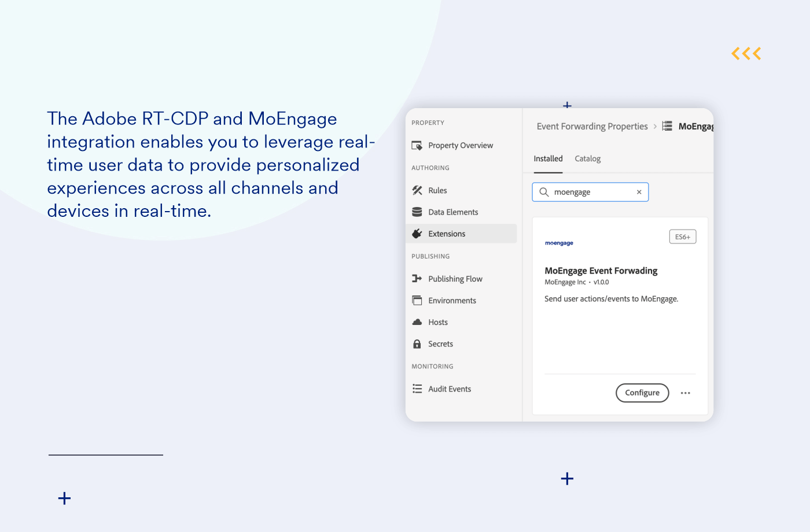
Task: Clear the search with the X icon
Action: click(639, 192)
